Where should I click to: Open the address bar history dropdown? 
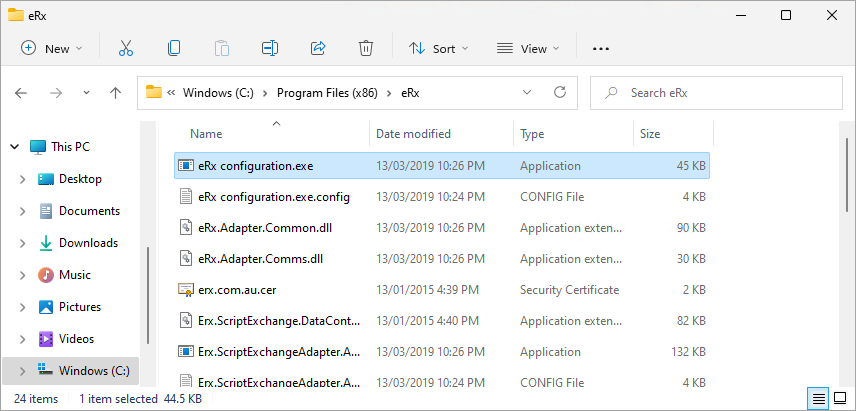[527, 92]
